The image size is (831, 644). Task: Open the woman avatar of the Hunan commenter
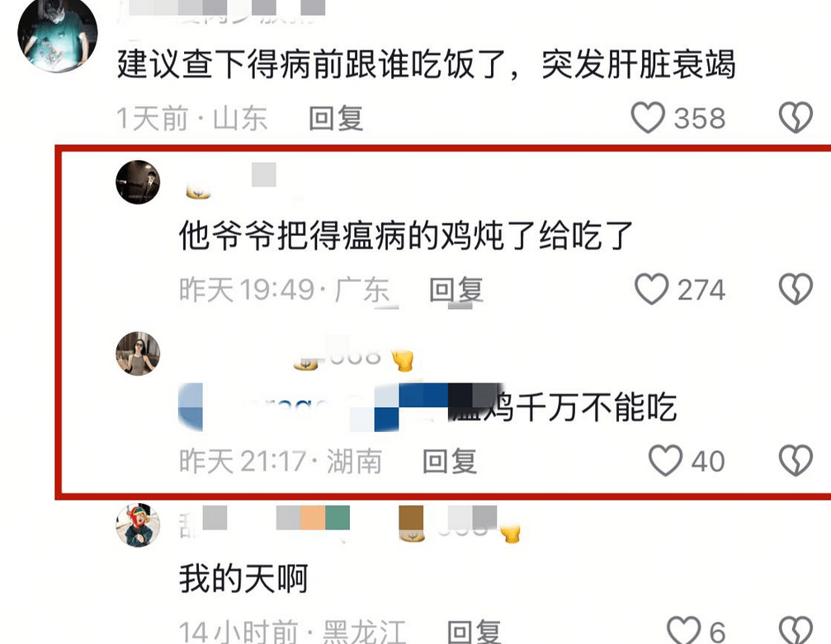point(138,354)
